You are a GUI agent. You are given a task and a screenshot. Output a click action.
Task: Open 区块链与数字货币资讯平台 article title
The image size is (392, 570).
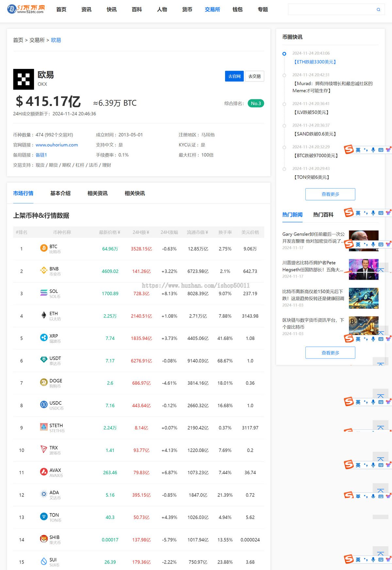click(x=313, y=324)
